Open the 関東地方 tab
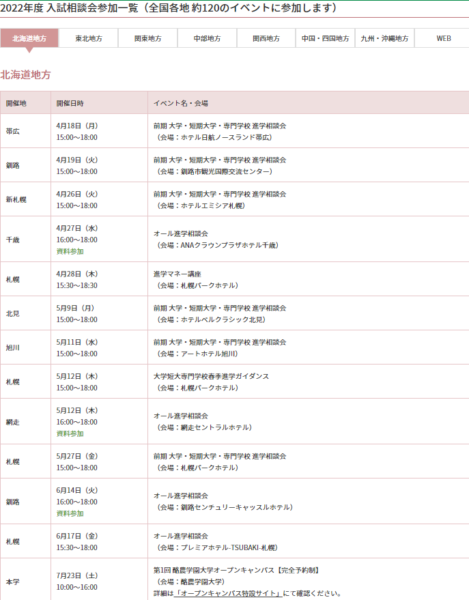Viewport: 469px width, 600px height. click(x=148, y=38)
